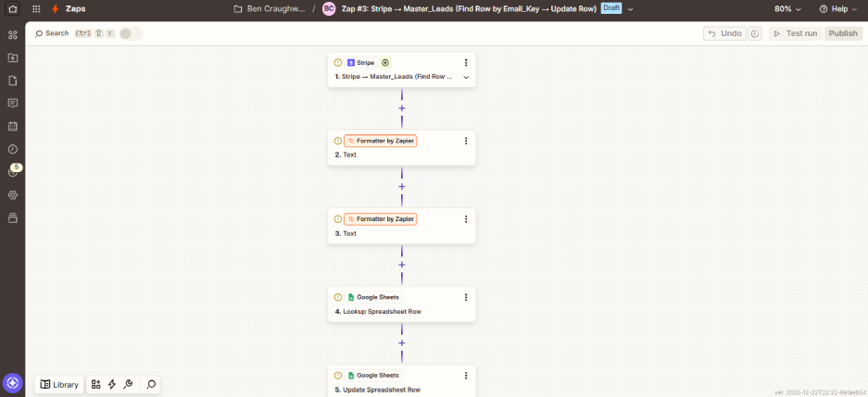
Task: Open the settings gear in left sidebar
Action: 12,195
